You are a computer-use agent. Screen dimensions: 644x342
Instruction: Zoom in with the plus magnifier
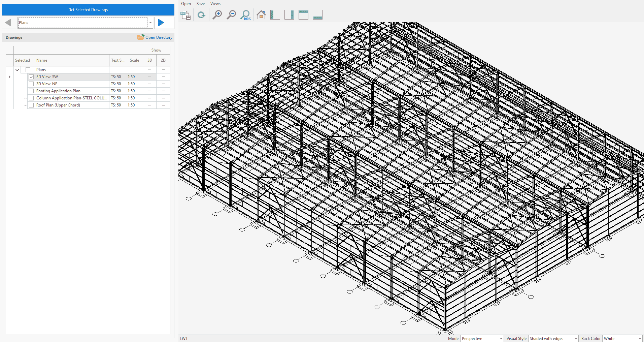pyautogui.click(x=217, y=15)
